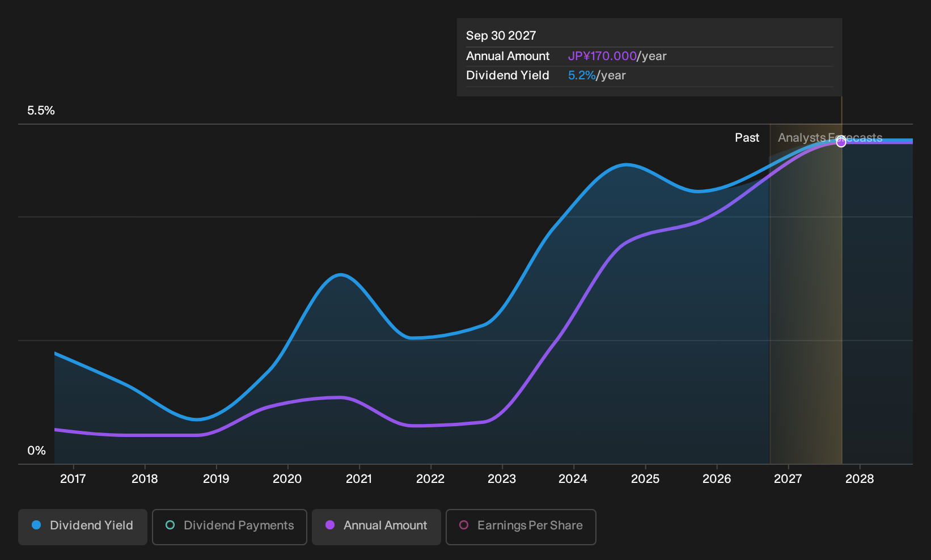The image size is (931, 560).
Task: Click the 2017 x-axis label
Action: pos(73,479)
